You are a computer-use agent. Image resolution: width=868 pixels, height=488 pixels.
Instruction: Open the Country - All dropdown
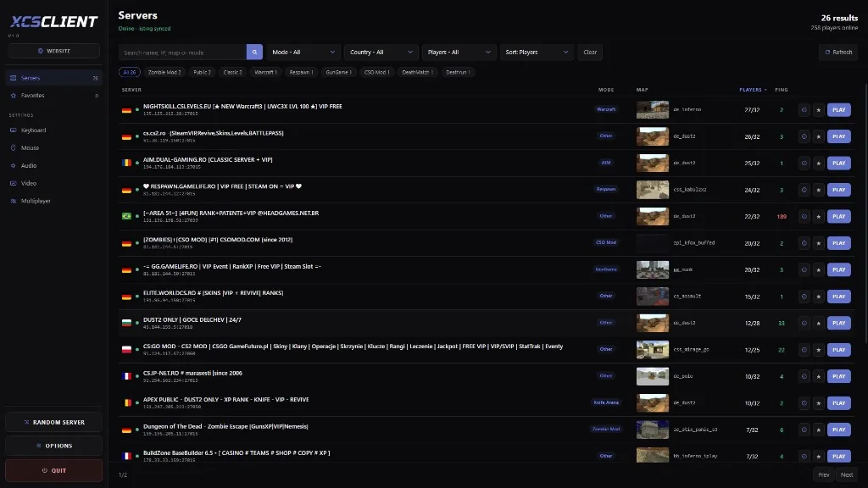(381, 52)
